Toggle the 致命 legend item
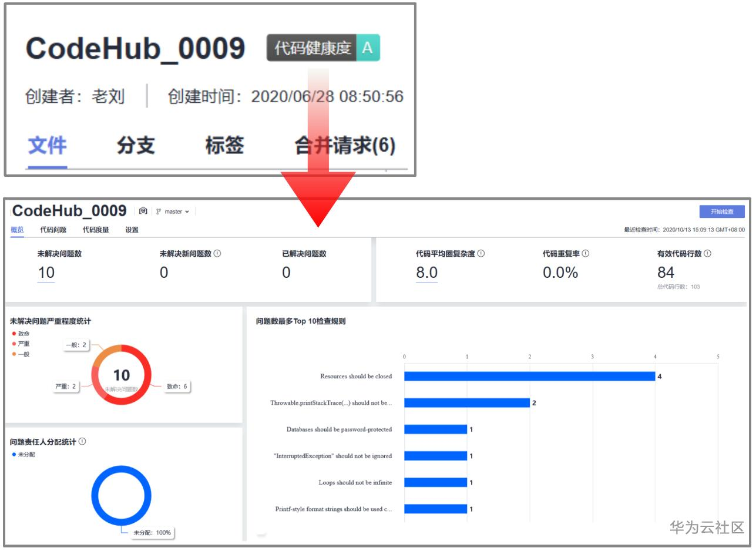 [x=21, y=334]
